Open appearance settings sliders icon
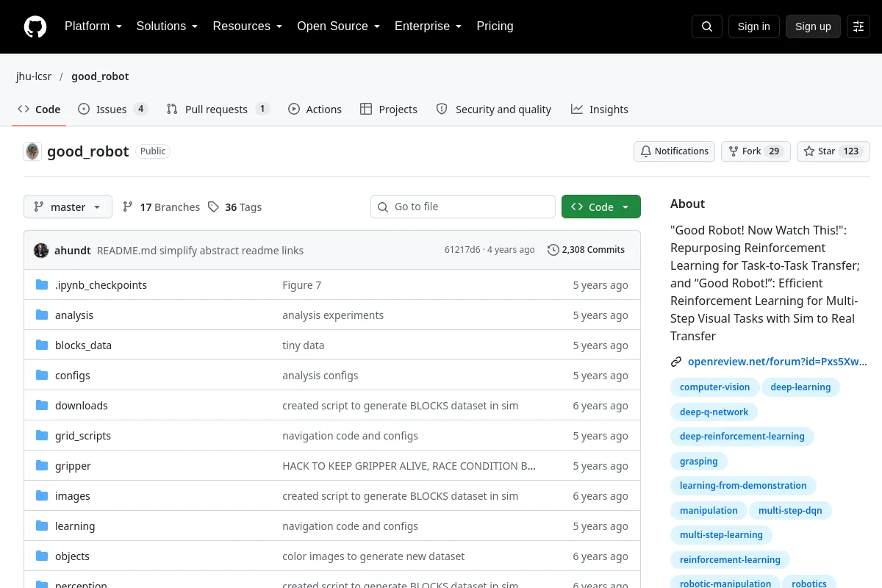 858,26
